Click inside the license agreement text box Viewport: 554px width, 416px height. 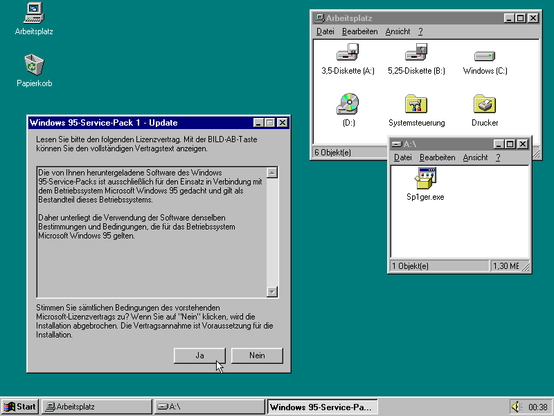pos(152,232)
